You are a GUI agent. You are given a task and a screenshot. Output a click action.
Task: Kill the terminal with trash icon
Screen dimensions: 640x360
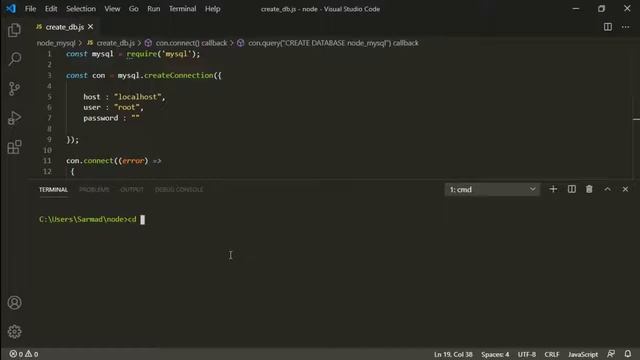coord(589,189)
